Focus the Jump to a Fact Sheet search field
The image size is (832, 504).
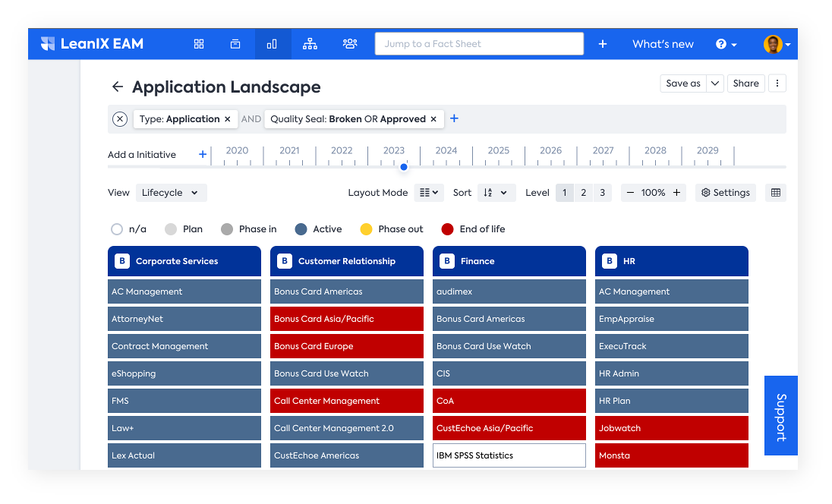click(479, 43)
